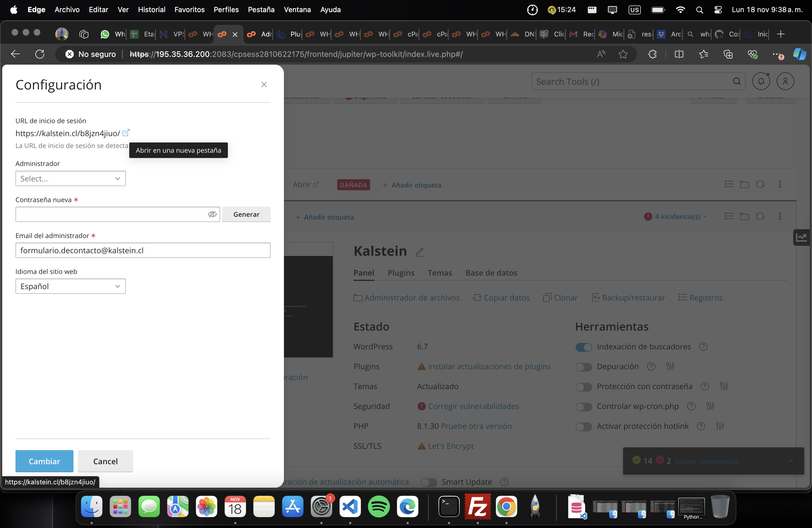
Task: Open Protección con contraseña settings icon
Action: coord(724,386)
